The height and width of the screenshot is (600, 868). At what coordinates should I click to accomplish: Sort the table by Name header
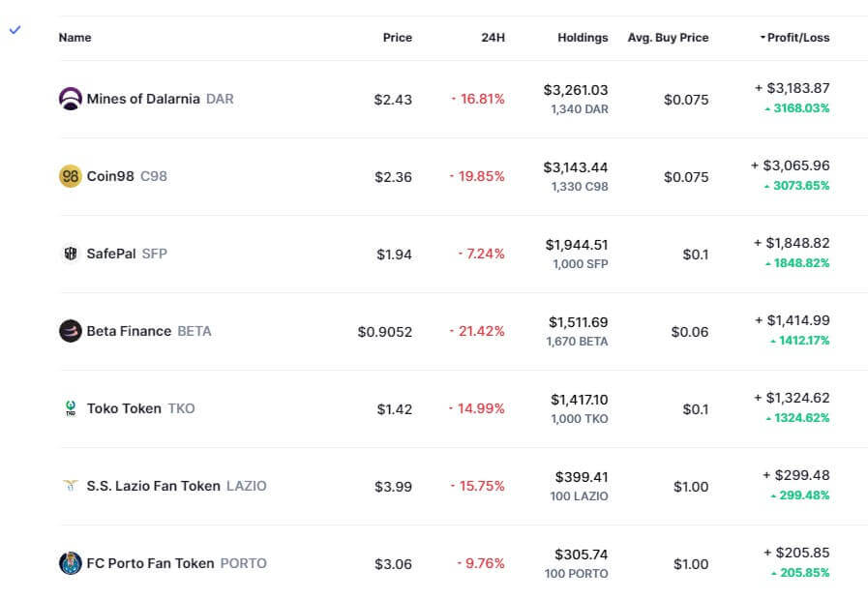(75, 38)
